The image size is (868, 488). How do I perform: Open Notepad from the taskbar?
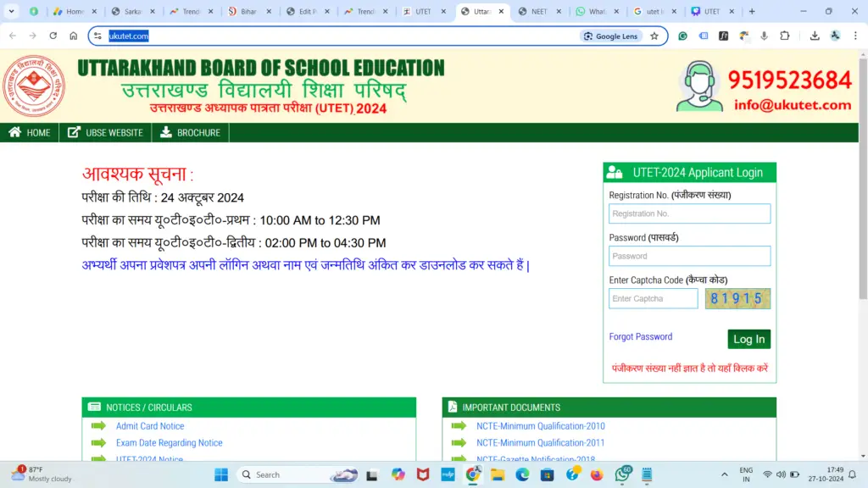[647, 474]
